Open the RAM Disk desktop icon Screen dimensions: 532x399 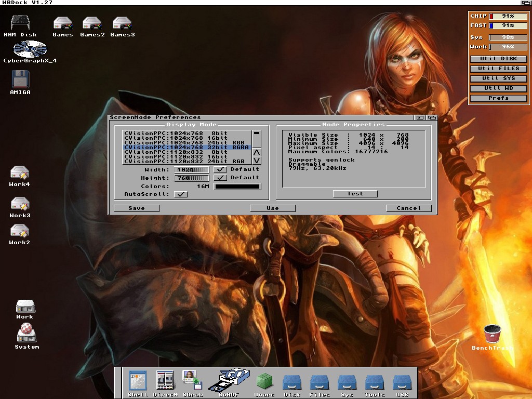click(x=20, y=23)
